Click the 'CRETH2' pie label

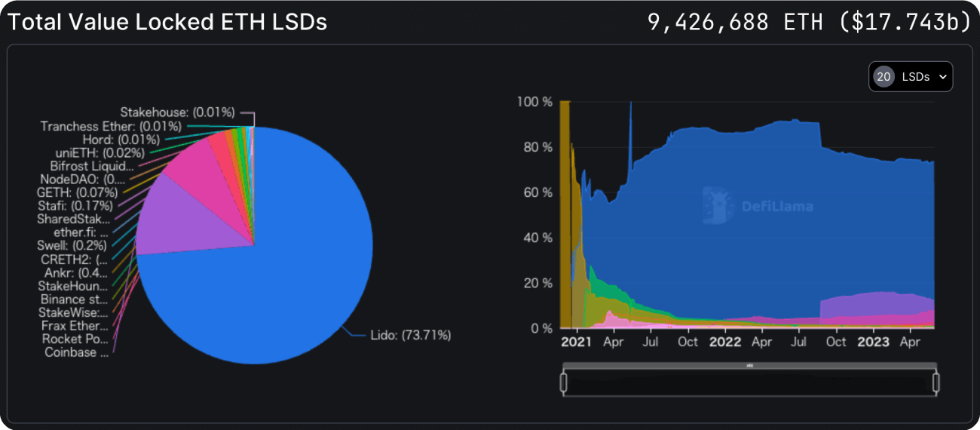coord(74,260)
